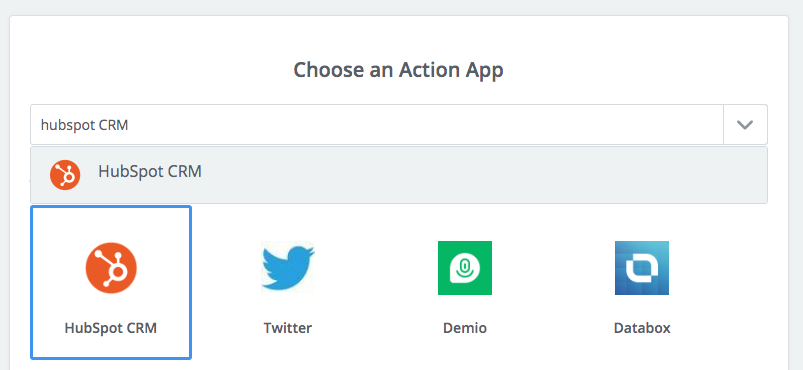Click the Databox app name label
This screenshot has width=803, height=370.
point(642,327)
